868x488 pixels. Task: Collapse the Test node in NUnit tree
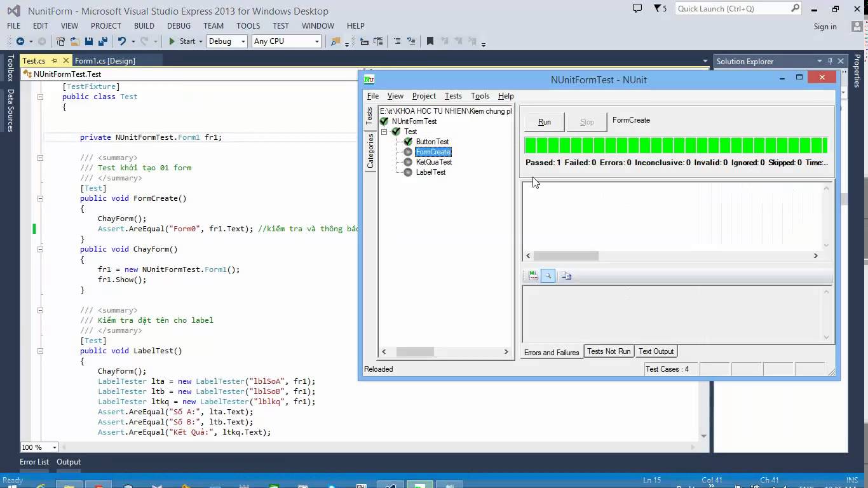click(384, 132)
